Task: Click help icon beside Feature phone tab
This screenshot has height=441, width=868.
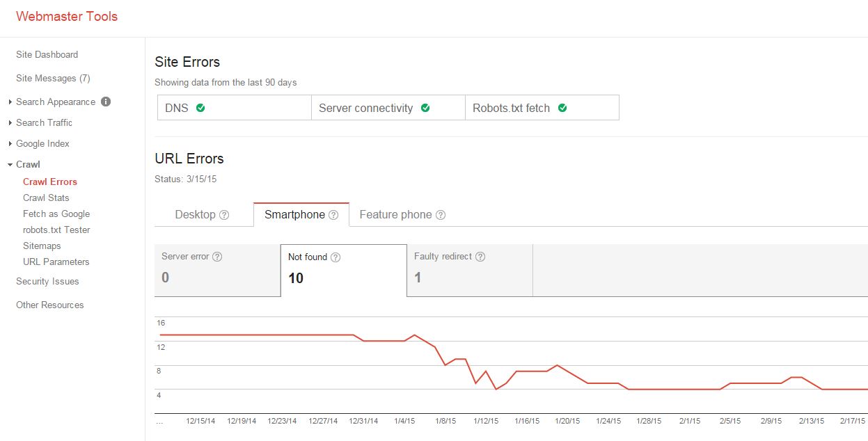Action: point(441,215)
